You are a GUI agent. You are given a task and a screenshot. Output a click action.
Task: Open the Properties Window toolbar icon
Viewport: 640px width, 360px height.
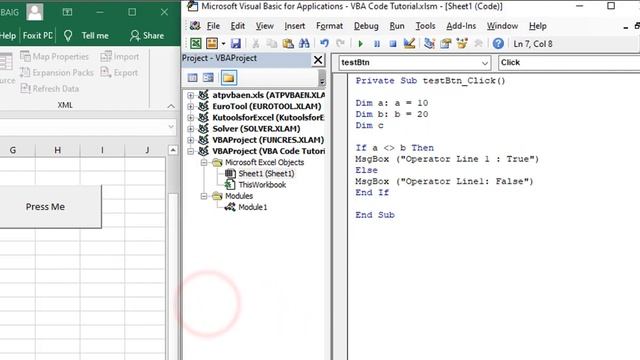(445, 43)
